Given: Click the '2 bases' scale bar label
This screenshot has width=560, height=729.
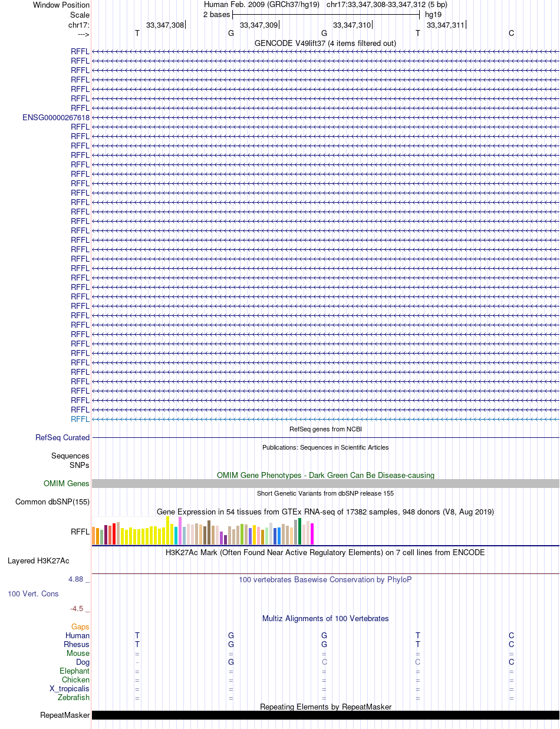Looking at the screenshot, I should pos(217,15).
